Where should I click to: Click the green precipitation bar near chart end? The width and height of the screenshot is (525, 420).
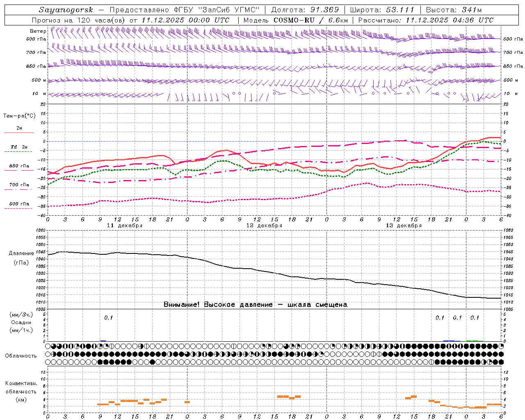click(x=472, y=340)
